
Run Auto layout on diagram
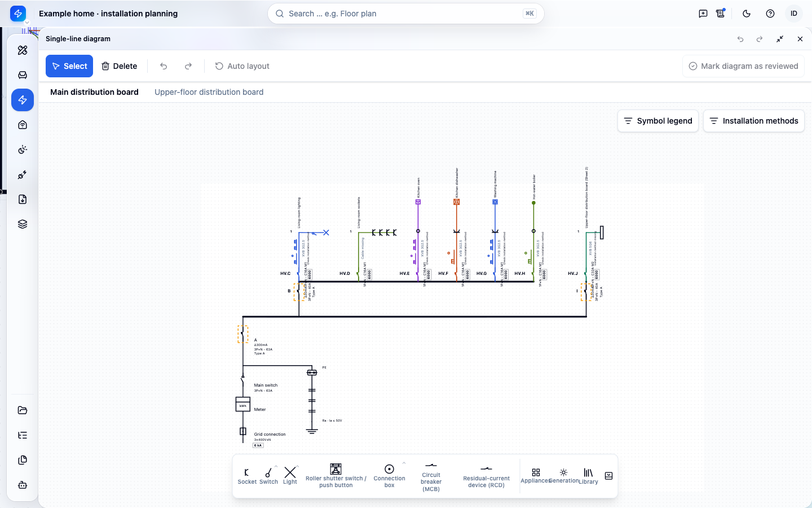tap(242, 66)
